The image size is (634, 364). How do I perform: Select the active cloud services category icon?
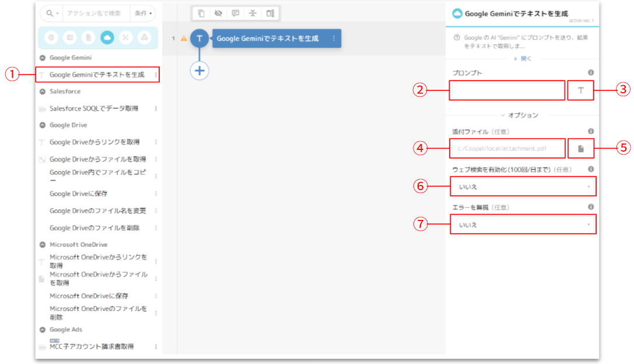coord(107,37)
